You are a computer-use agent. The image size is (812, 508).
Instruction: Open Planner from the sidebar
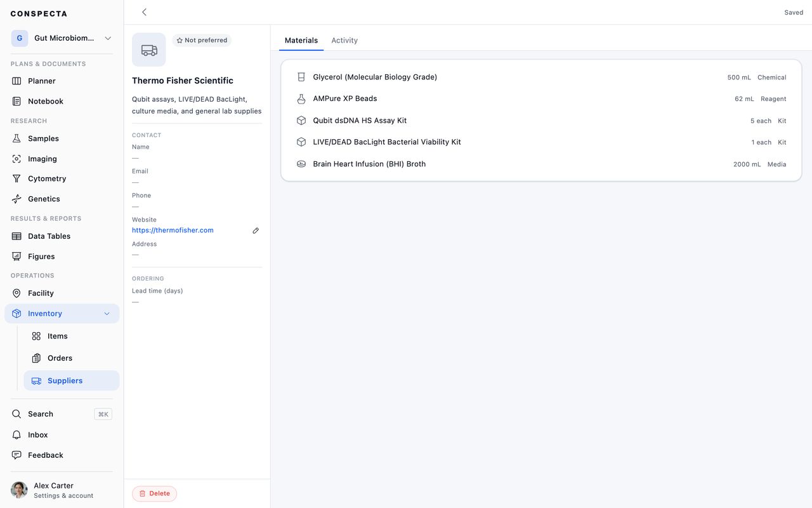pos(62,81)
